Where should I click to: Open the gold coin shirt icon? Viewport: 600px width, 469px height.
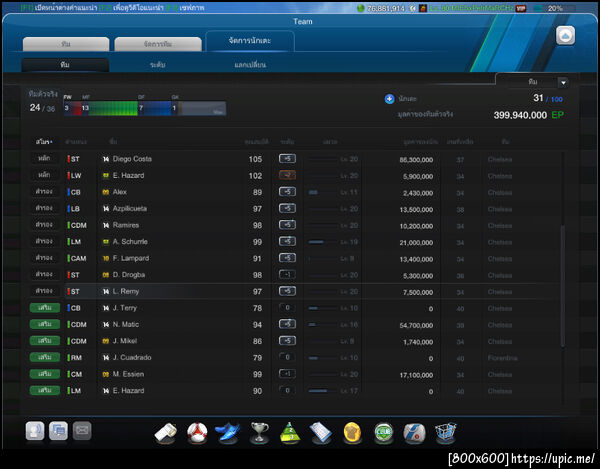[352, 433]
